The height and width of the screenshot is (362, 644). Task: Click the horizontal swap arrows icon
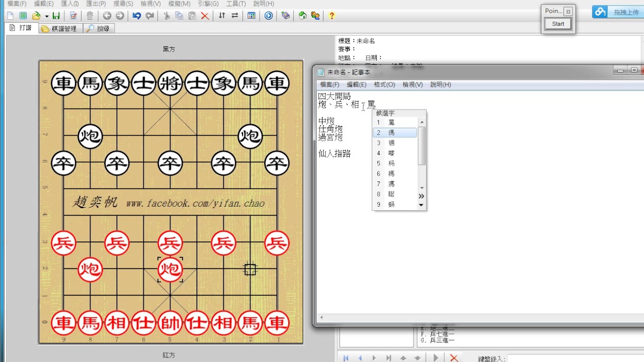point(235,16)
